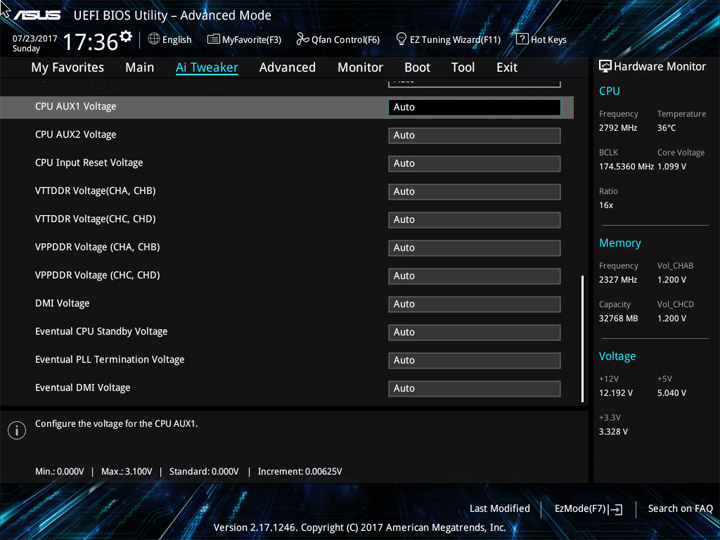
Task: Click the globe language icon
Action: pyautogui.click(x=154, y=39)
